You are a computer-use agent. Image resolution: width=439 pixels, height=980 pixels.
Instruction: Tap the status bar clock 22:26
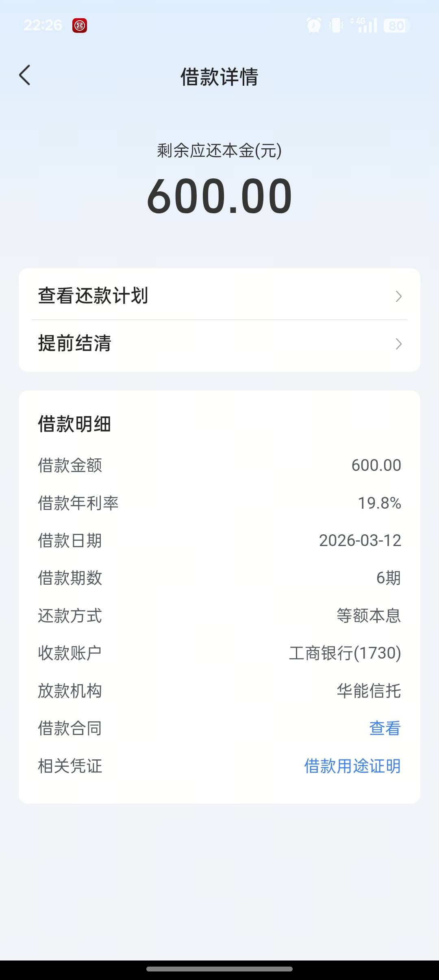[x=43, y=25]
